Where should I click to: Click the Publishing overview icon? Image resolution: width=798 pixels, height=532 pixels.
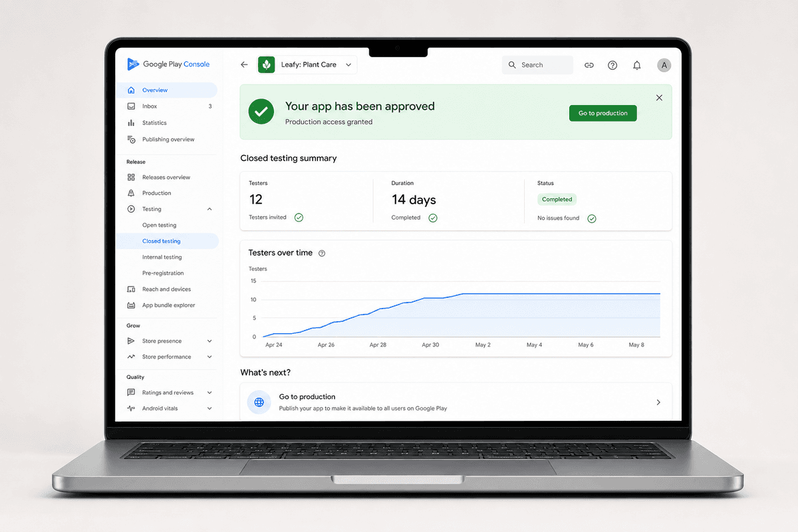[131, 140]
